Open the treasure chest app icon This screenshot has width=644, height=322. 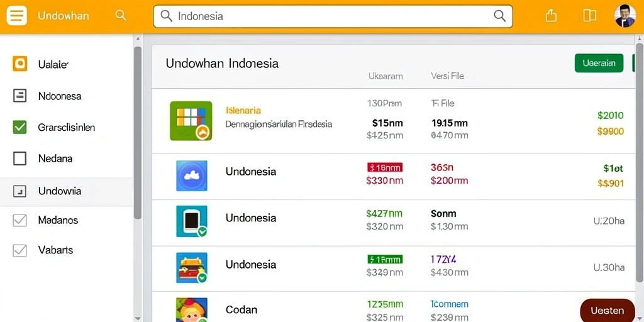coord(192,268)
